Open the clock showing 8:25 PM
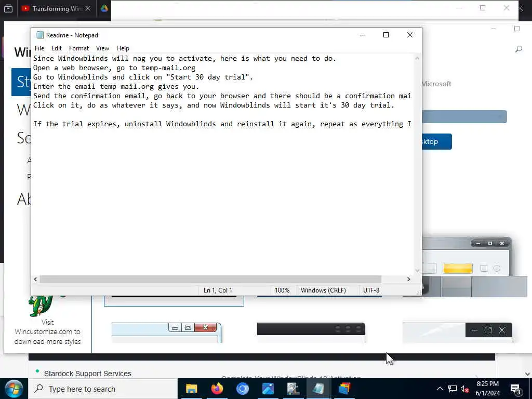The height and width of the screenshot is (399, 532). [x=487, y=389]
